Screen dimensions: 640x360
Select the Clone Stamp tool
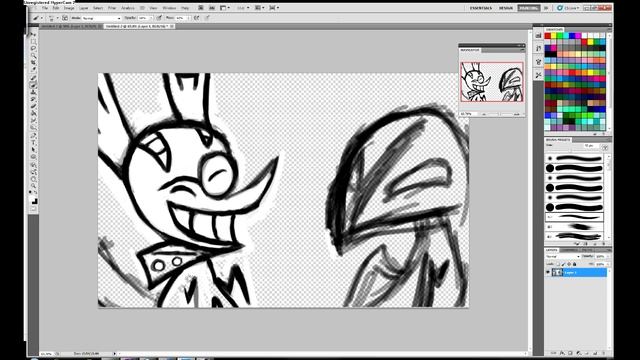pos(33,92)
